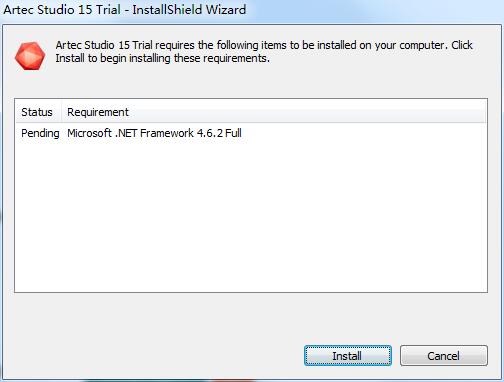Click the Artec Studio 15 Trial title bar
This screenshot has width=504, height=382.
[x=125, y=9]
